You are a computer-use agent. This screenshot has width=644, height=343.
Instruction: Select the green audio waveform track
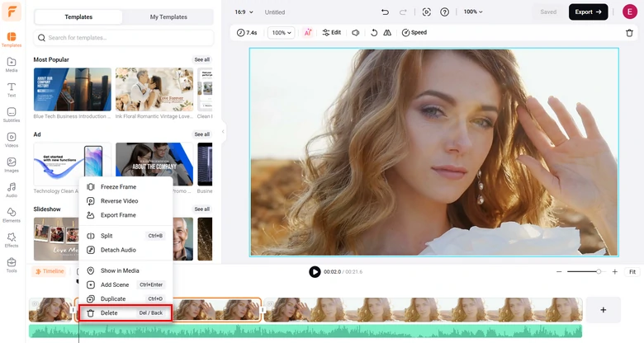click(x=305, y=331)
